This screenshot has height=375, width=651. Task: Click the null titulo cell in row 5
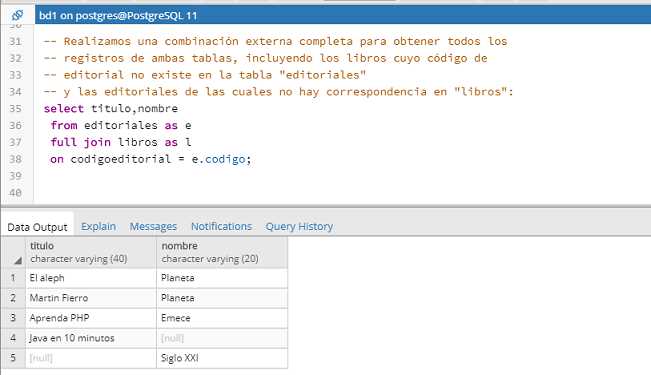tap(91, 358)
